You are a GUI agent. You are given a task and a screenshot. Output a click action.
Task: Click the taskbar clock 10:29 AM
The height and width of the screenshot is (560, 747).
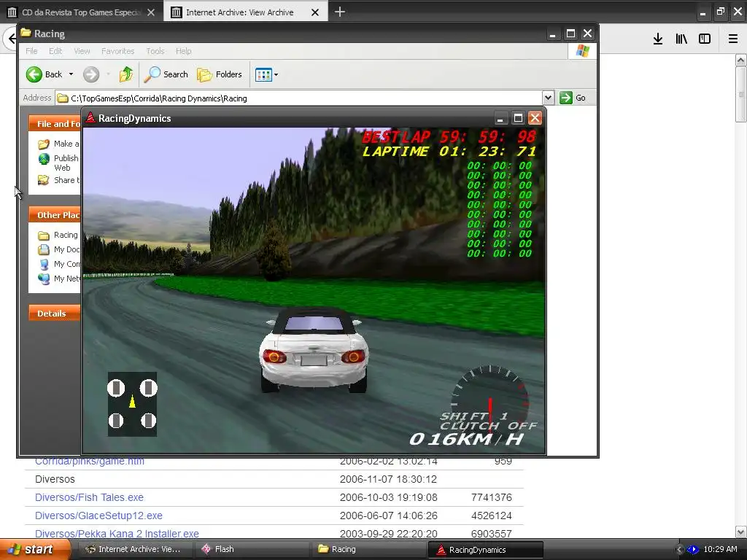(720, 549)
